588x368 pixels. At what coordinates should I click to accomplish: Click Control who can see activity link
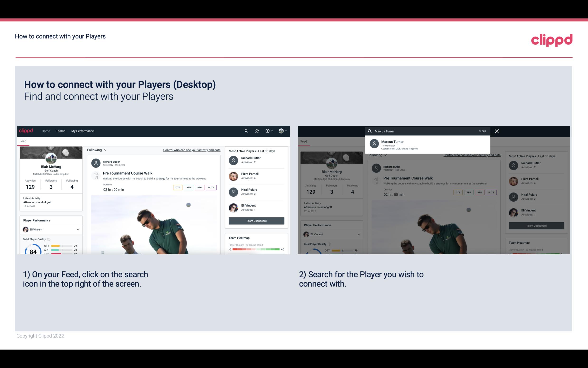191,150
